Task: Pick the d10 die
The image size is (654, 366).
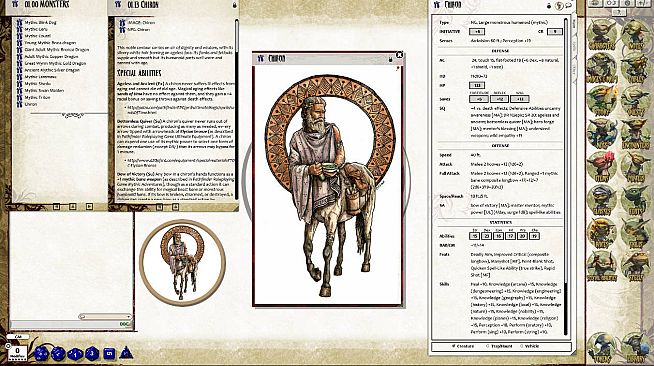Action: pyautogui.click(x=75, y=354)
